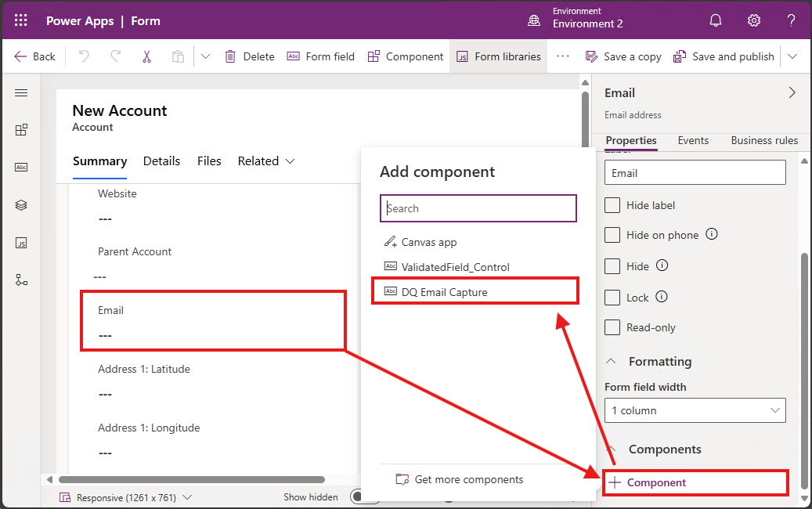
Task: Check the Hide label checkbox
Action: pos(612,205)
